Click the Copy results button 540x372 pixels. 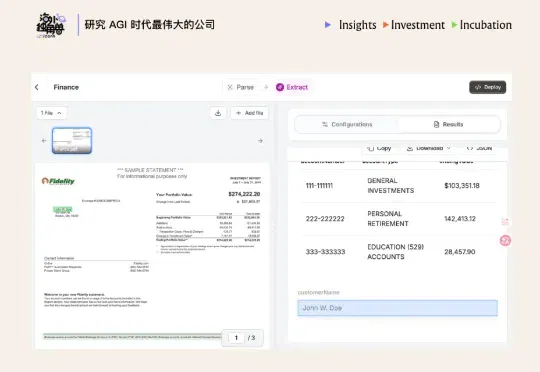(x=379, y=148)
